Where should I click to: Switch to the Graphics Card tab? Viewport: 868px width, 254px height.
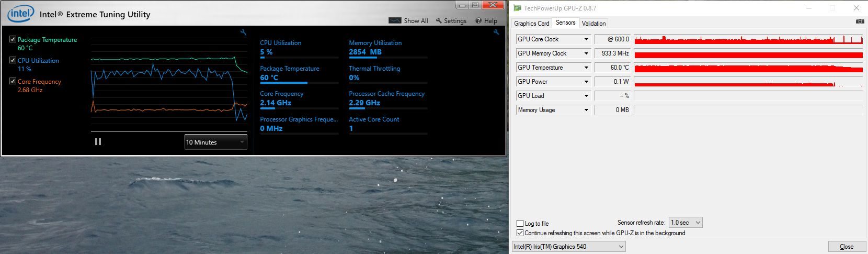(531, 24)
